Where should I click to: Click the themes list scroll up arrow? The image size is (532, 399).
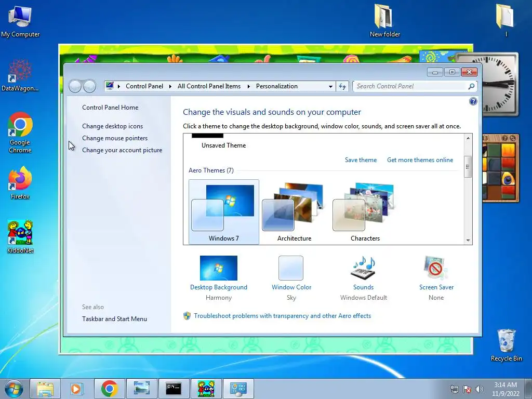tap(468, 138)
